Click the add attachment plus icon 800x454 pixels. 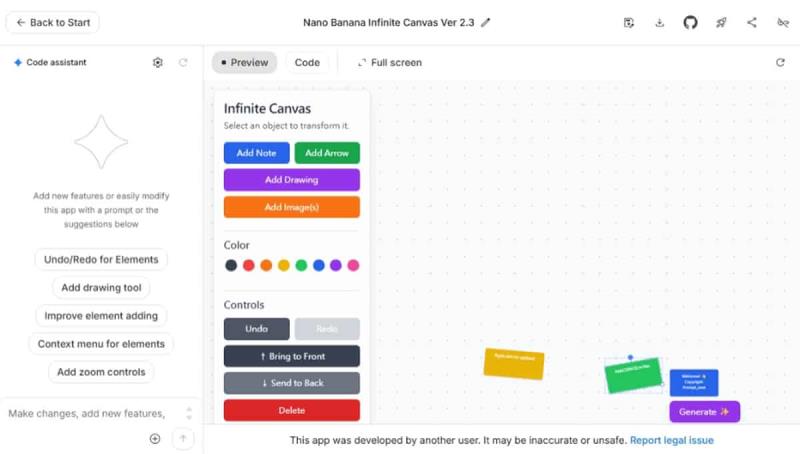(155, 438)
